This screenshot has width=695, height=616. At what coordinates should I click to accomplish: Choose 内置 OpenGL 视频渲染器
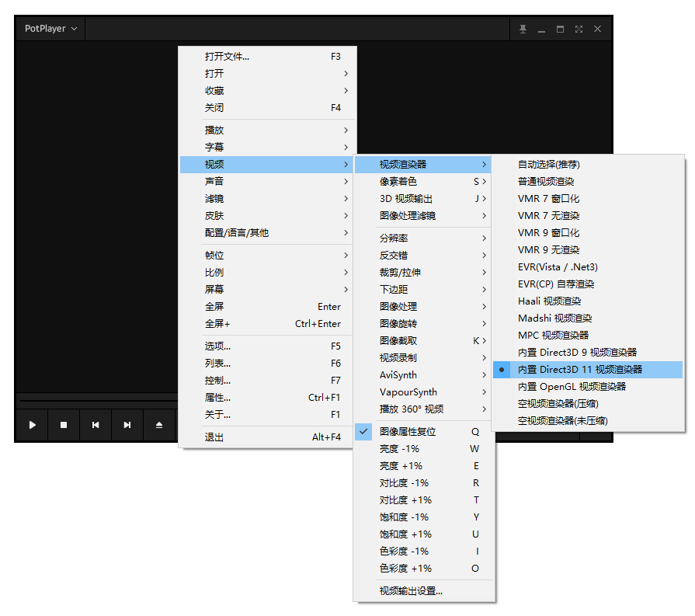(x=588, y=387)
